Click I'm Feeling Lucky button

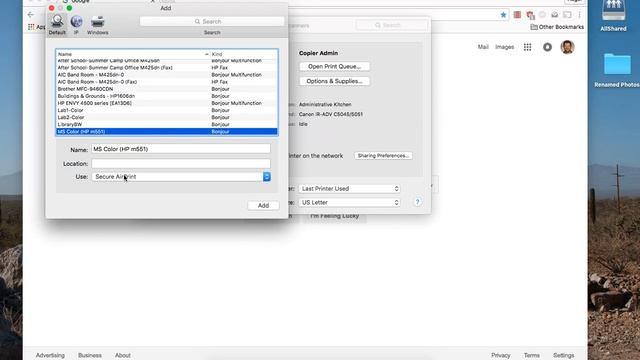(334, 216)
